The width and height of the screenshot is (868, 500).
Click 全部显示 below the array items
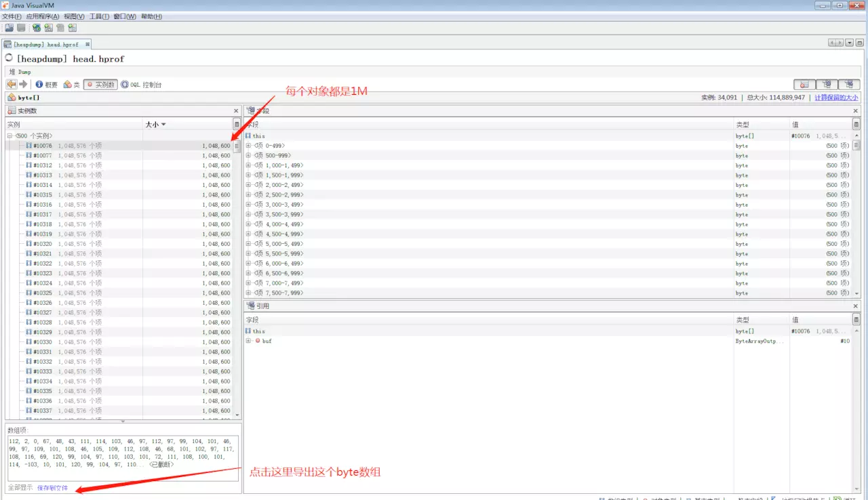[x=20, y=488]
